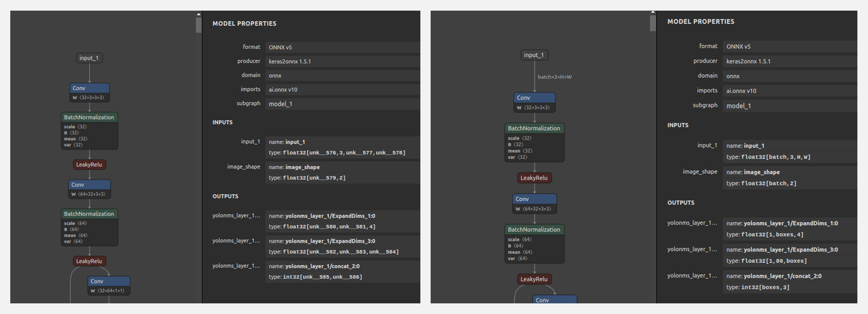Select first LeakyRelu node in left graph

[x=89, y=164]
